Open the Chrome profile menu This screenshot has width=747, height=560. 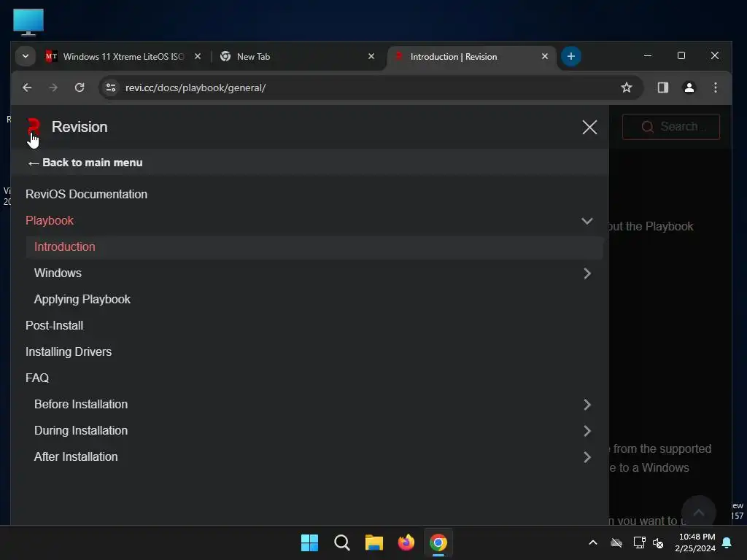point(689,87)
